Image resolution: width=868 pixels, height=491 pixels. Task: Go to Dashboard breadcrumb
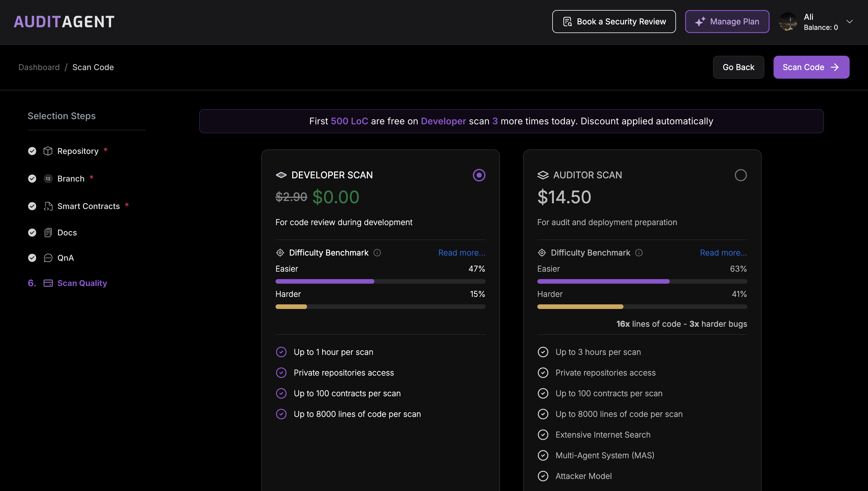click(x=39, y=67)
